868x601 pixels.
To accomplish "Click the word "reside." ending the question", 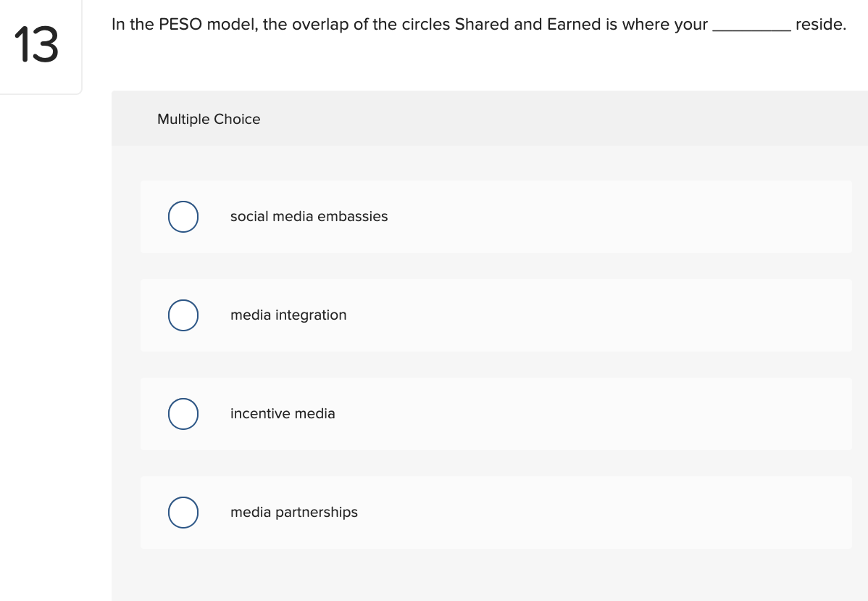I will (820, 25).
